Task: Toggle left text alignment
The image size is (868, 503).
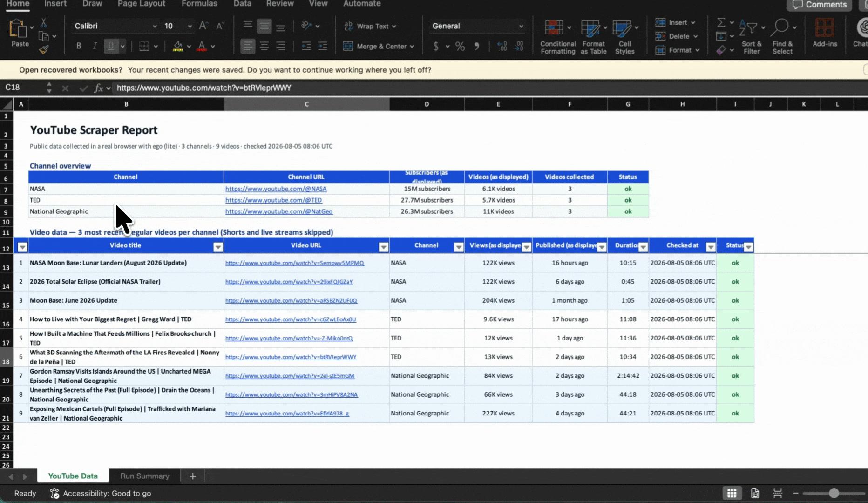Action: tap(248, 46)
